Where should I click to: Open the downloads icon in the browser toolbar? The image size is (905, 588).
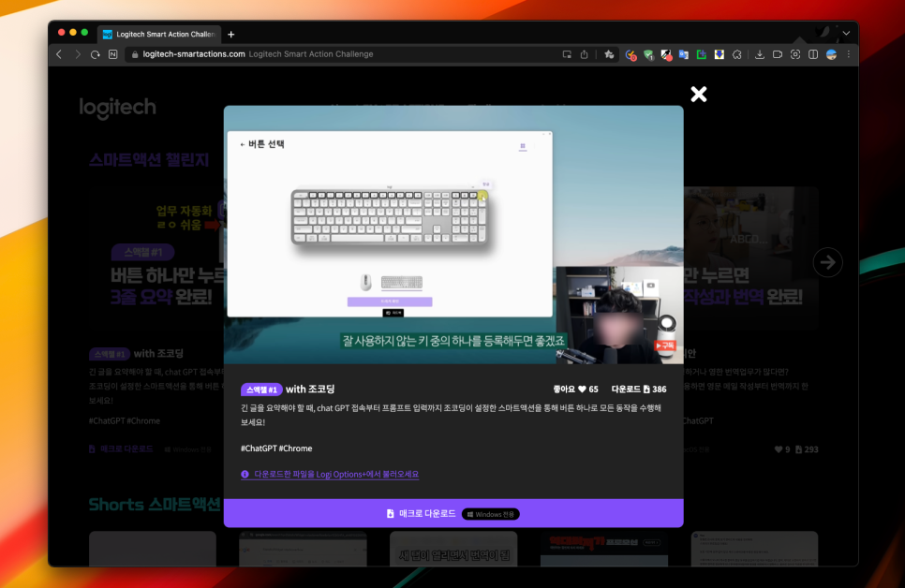pyautogui.click(x=760, y=54)
